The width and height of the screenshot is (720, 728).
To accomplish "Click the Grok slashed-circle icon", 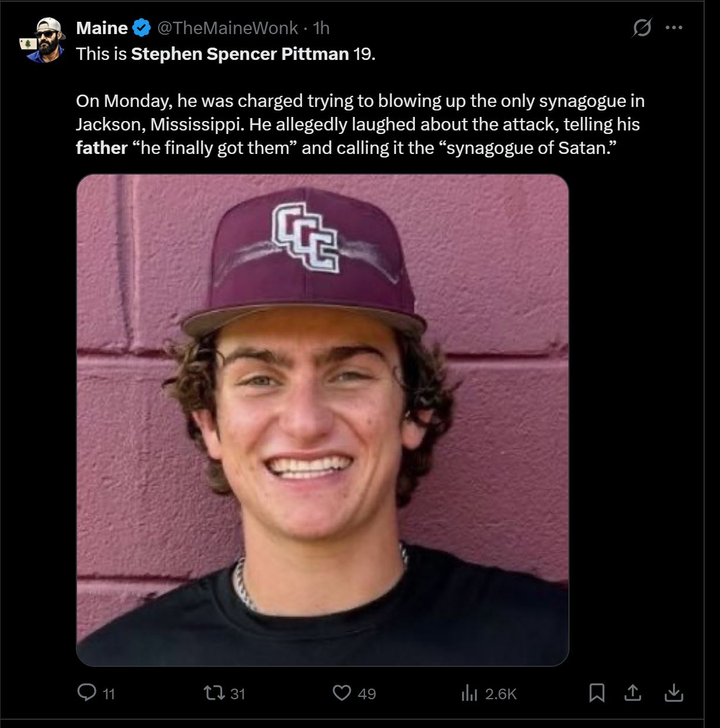I will pos(642,28).
